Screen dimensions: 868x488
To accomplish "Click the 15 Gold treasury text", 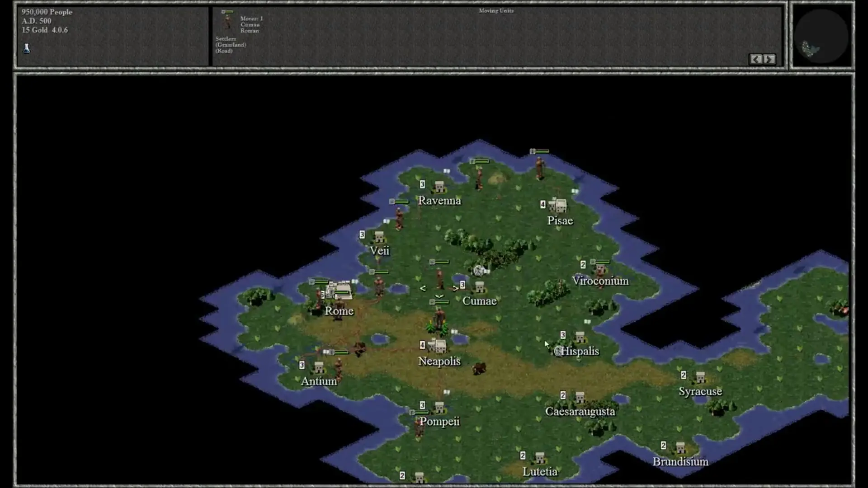I will pyautogui.click(x=35, y=30).
